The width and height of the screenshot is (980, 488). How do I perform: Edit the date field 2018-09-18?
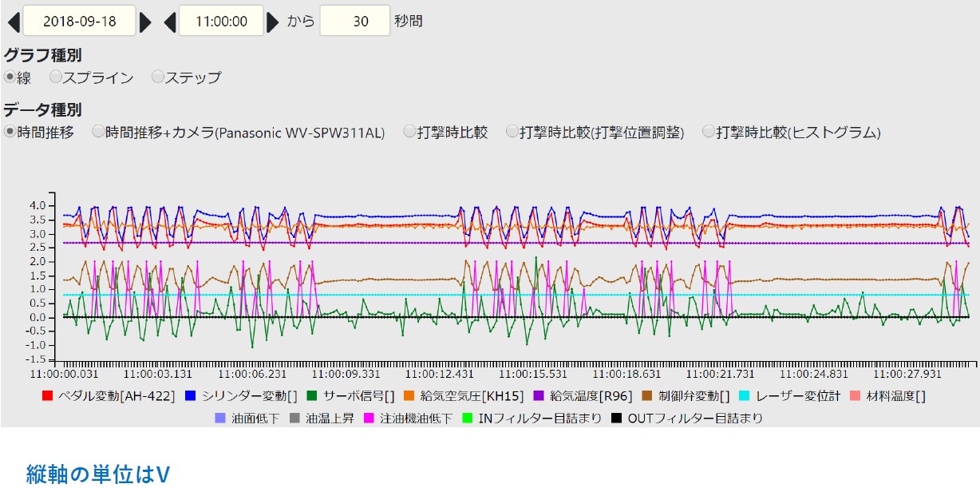(80, 21)
